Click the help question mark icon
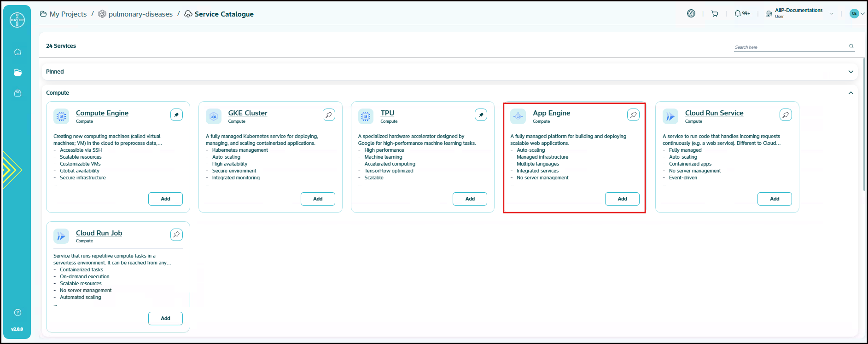 17,313
